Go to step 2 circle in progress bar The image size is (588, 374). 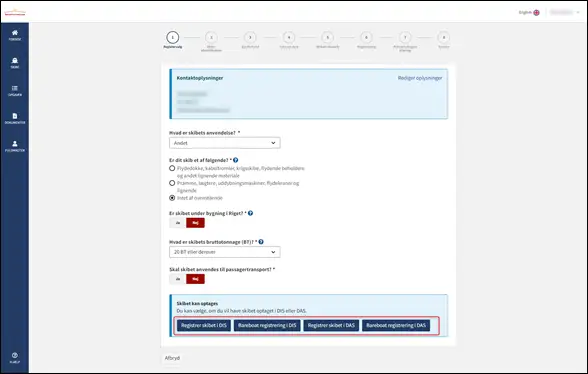[x=211, y=38]
